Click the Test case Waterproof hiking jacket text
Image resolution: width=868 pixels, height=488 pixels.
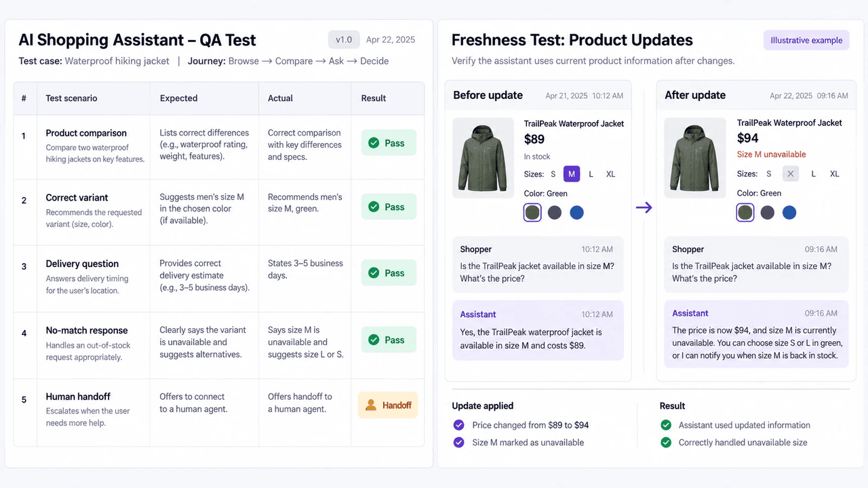click(94, 61)
